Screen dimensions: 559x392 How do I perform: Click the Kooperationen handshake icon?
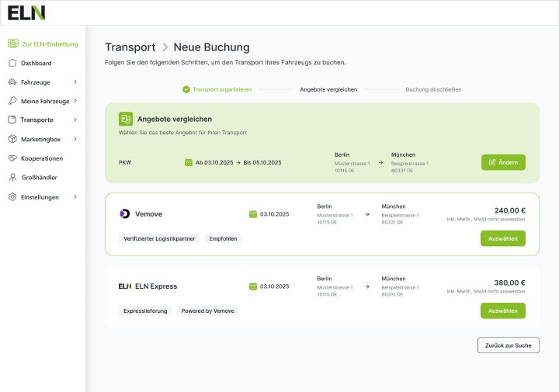[x=12, y=158]
